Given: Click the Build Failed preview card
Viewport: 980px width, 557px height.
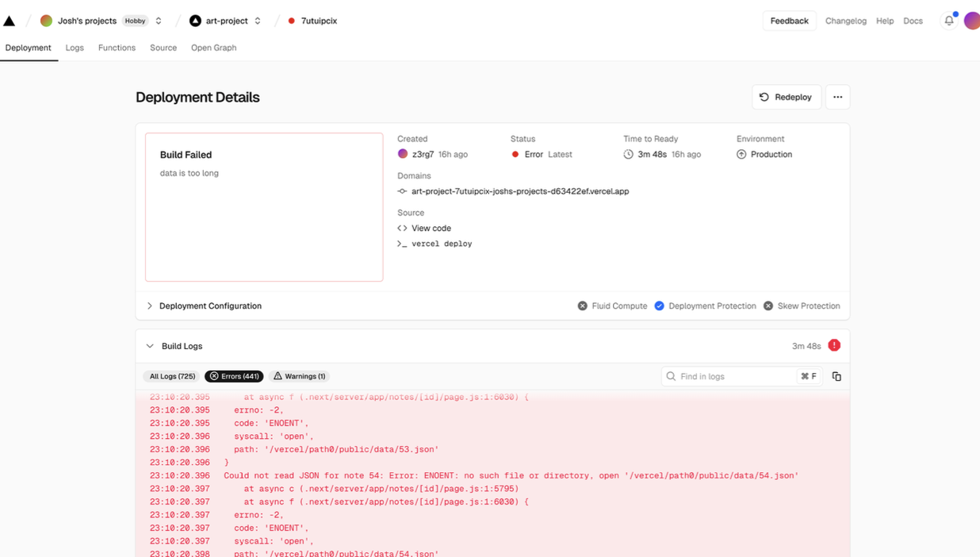Looking at the screenshot, I should pyautogui.click(x=264, y=207).
